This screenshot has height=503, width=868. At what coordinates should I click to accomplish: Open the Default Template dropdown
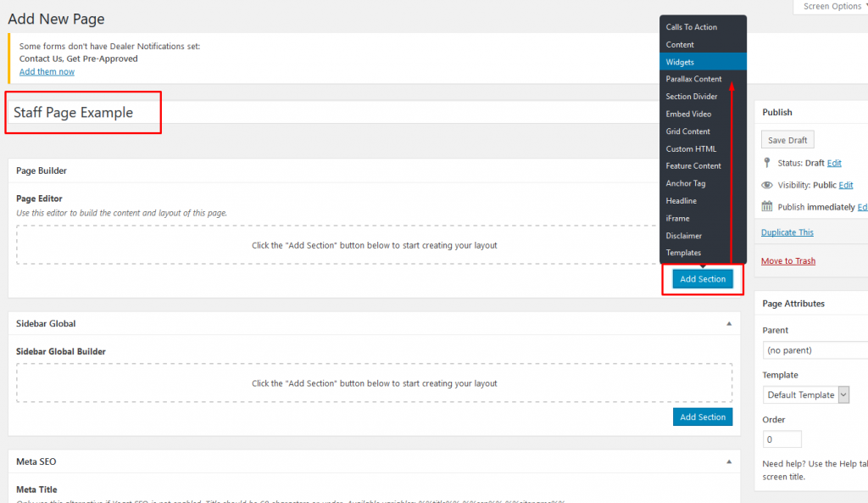(x=805, y=395)
